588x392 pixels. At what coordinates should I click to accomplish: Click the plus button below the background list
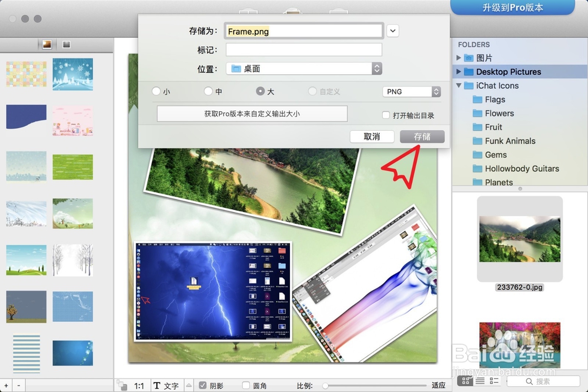coord(6,386)
